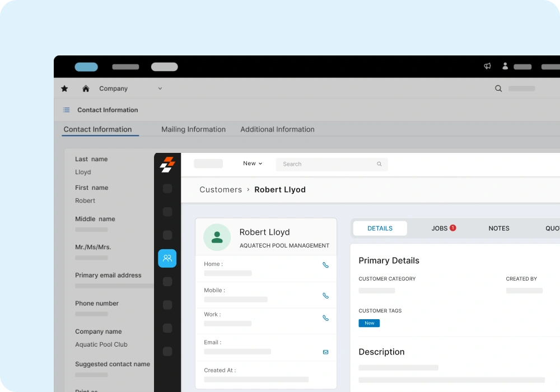Image resolution: width=560 pixels, height=392 pixels.
Task: Open the NOTES tab
Action: [498, 228]
